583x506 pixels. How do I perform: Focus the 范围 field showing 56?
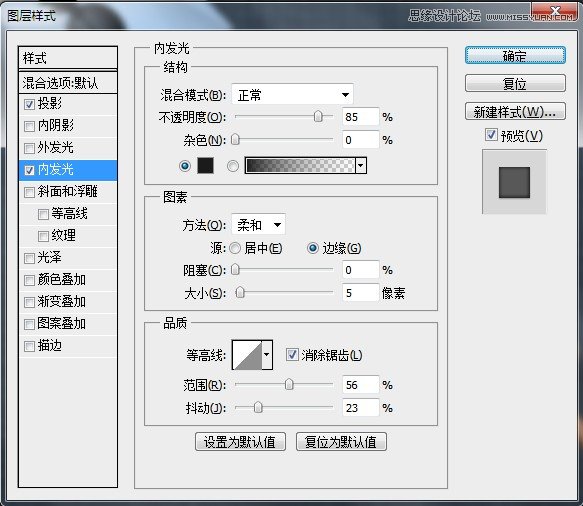tap(360, 384)
